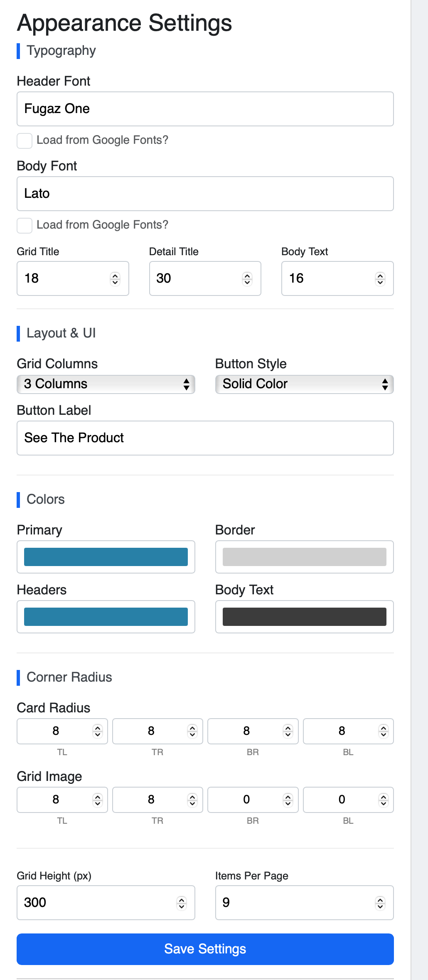
Task: Click the Detail Title stepper arrows
Action: click(x=247, y=279)
